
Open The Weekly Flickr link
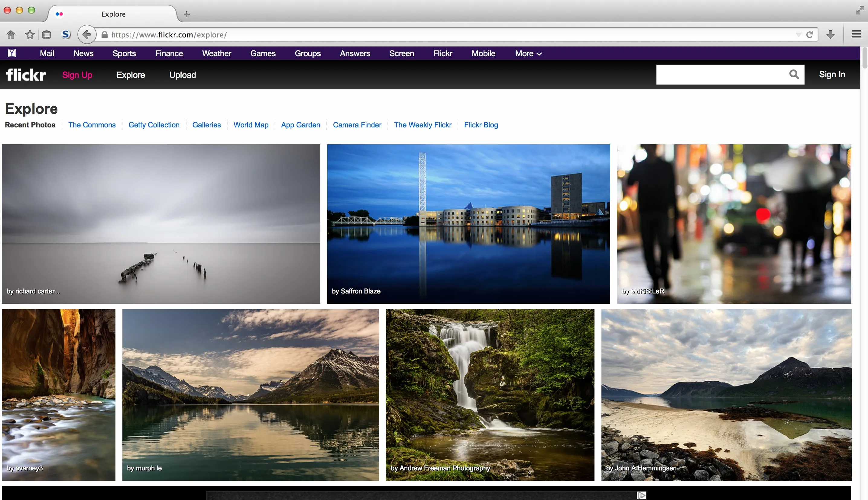point(423,125)
